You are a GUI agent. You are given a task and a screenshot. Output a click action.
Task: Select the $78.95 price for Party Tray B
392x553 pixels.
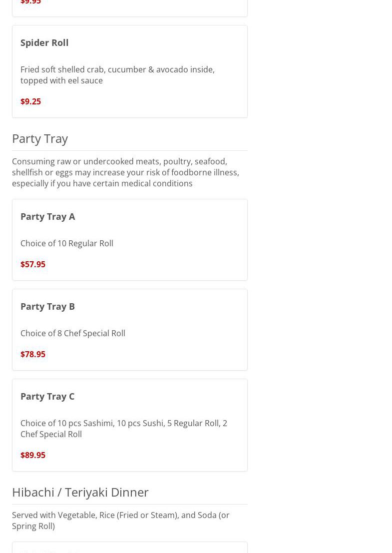(33, 354)
